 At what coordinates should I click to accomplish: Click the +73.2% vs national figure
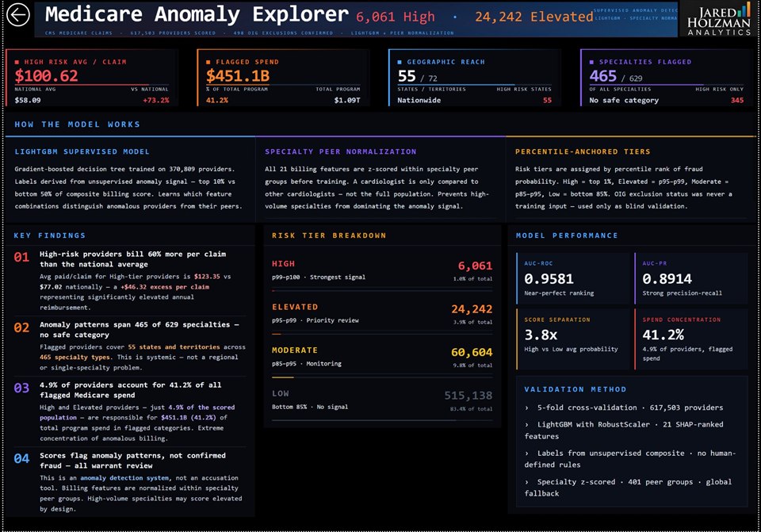point(156,101)
